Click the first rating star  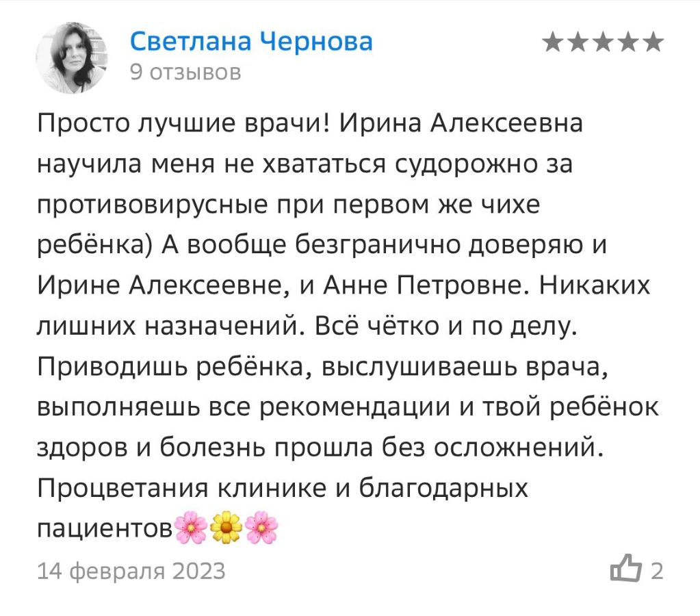click(553, 43)
